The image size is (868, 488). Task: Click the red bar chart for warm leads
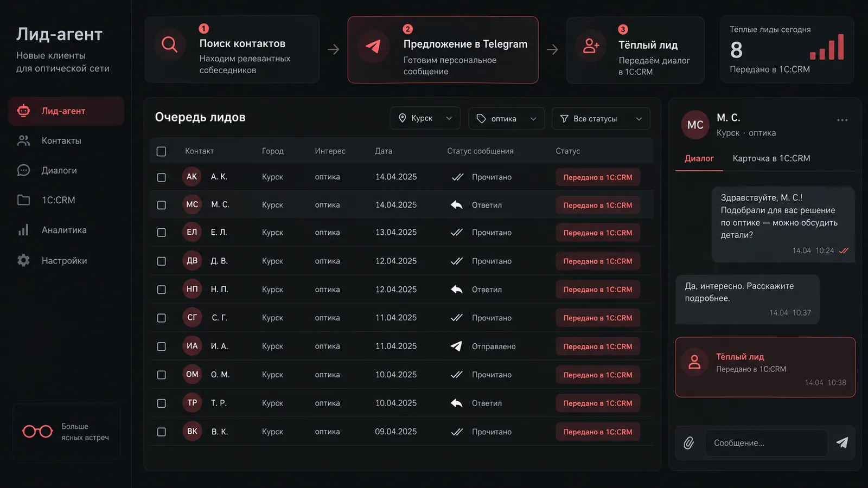tap(827, 47)
